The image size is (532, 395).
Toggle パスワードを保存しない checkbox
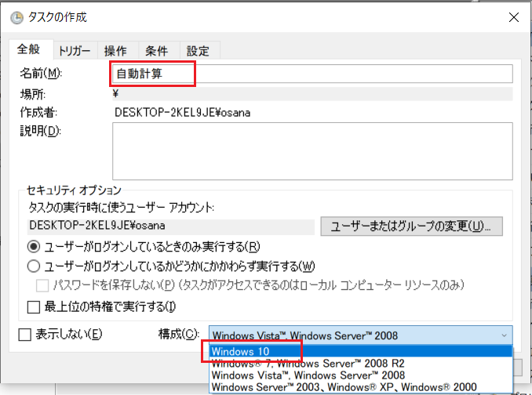(x=42, y=285)
